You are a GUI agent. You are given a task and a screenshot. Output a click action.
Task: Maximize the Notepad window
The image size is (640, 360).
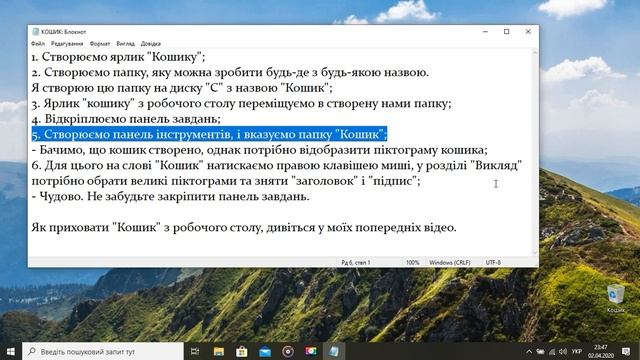[507, 31]
